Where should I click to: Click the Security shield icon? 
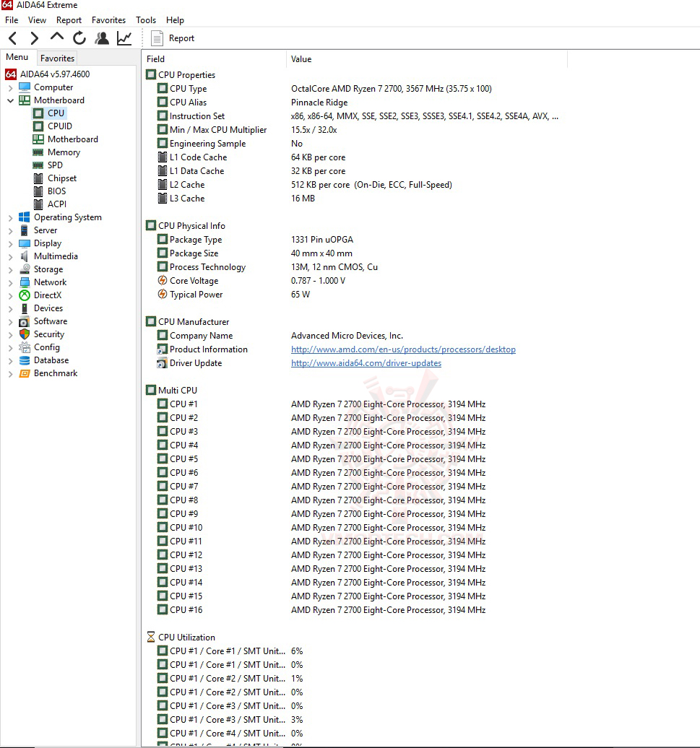(x=25, y=334)
